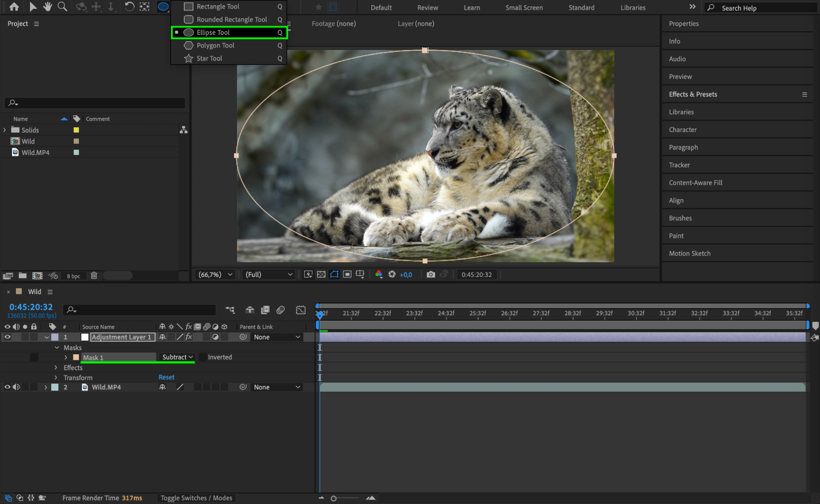The image size is (820, 504).
Task: Toggle mask and shape path visibility
Action: pos(334,274)
